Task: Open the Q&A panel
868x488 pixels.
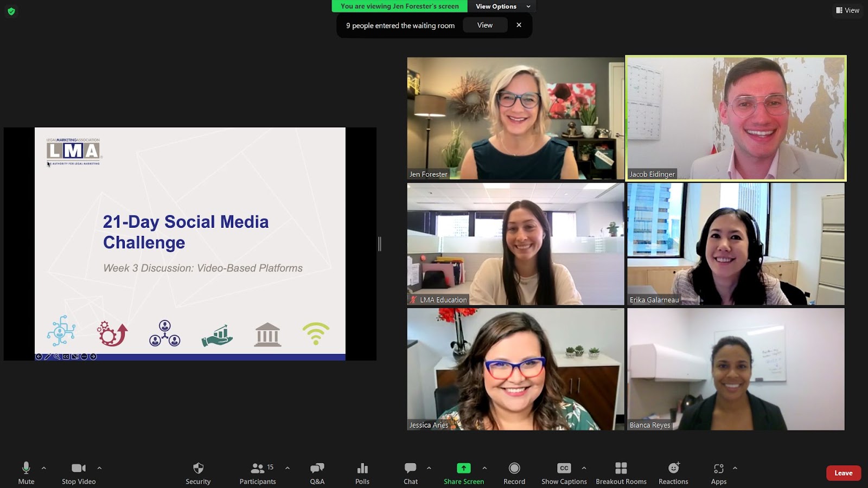Action: click(317, 473)
